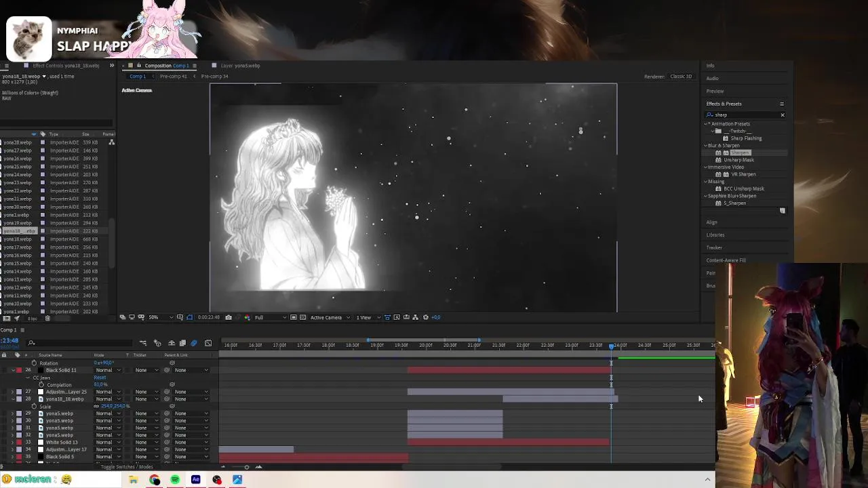Open the Tracker panel

[714, 247]
